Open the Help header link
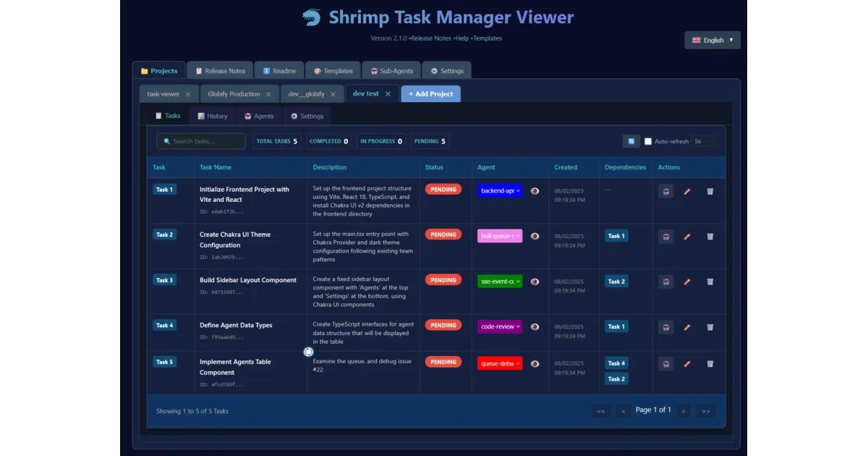The image size is (868, 456). pos(462,38)
